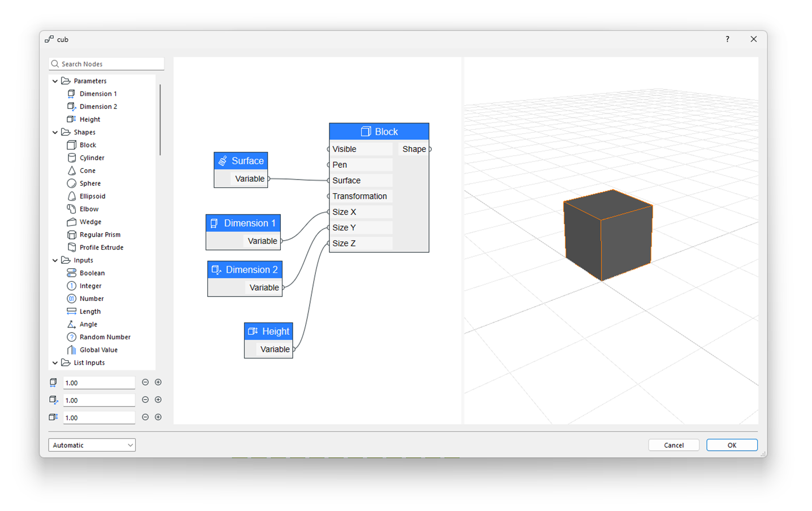This screenshot has width=812, height=511.
Task: Click the third 1.00 height field
Action: (x=99, y=418)
